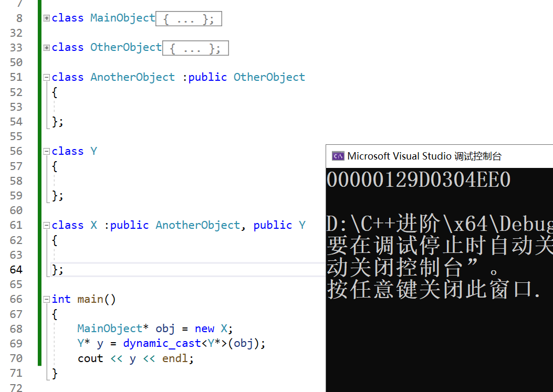Click line number 64 in gutter
The height and width of the screenshot is (392, 553).
point(16,270)
